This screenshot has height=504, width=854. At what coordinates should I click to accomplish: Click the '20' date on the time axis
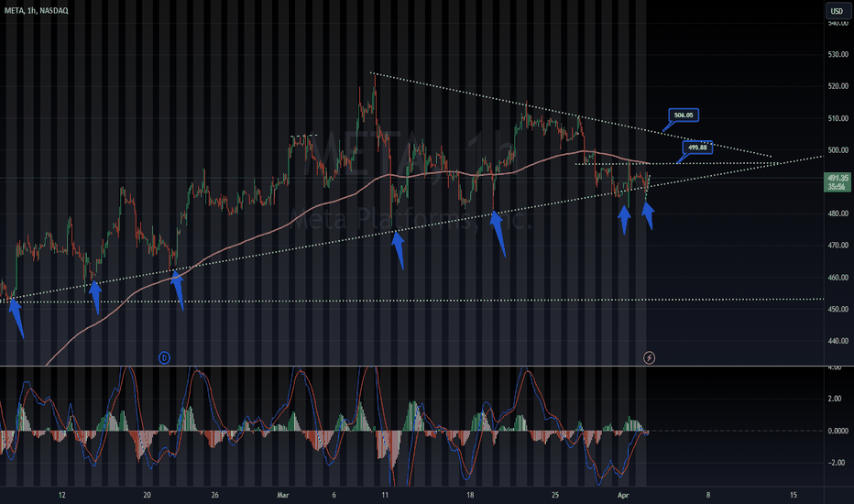click(147, 495)
